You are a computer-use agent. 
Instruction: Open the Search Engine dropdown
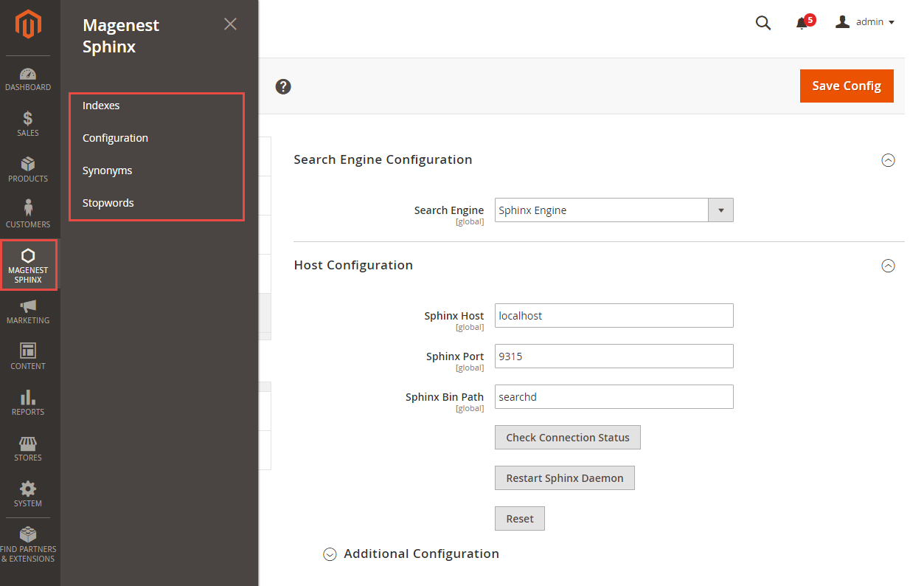point(720,210)
